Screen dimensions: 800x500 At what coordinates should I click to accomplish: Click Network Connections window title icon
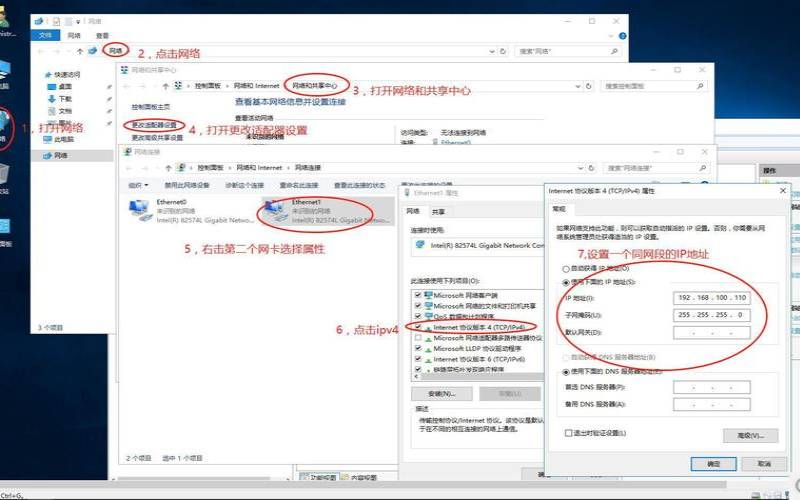coord(128,152)
